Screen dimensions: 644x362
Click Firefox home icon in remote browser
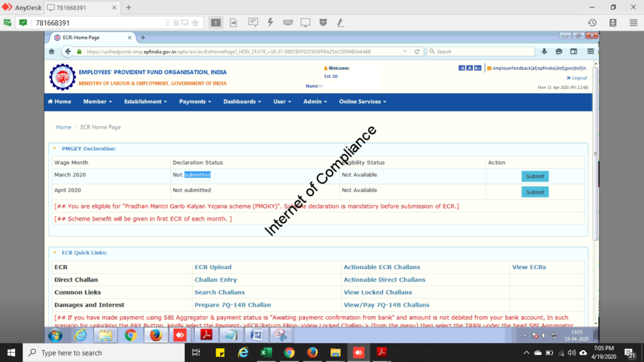52,52
